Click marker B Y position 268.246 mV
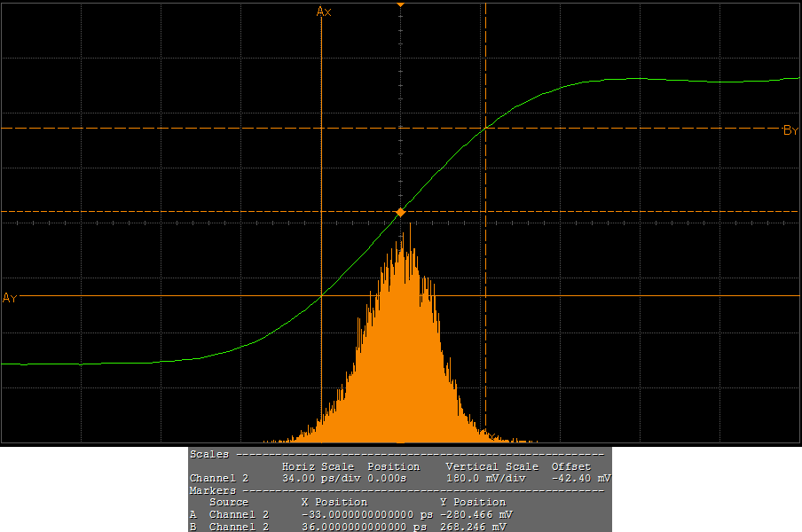Viewport: 802px width, 532px height. [x=476, y=527]
